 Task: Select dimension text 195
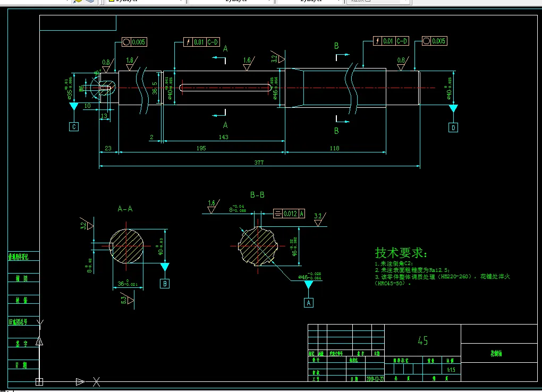tap(201, 148)
